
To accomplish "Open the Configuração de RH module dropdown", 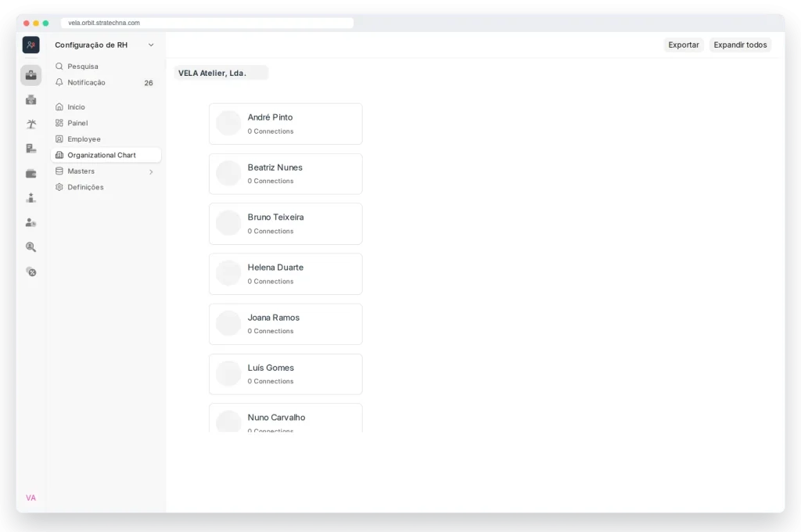I will point(105,45).
